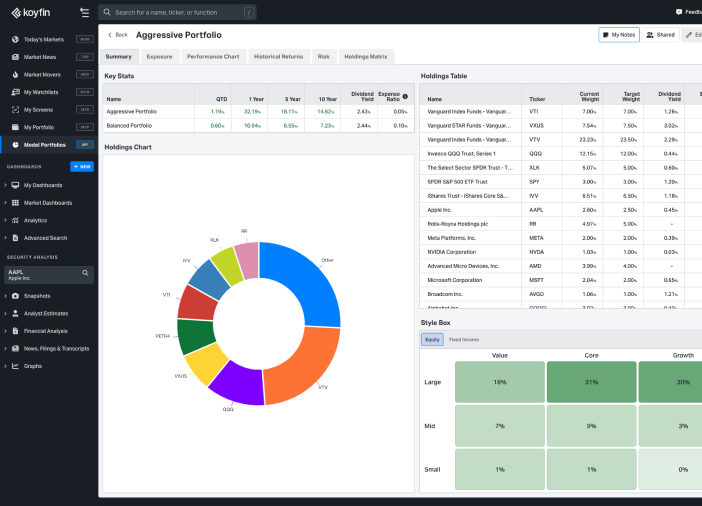
Task: Open My Screens icon
Action: coord(15,110)
